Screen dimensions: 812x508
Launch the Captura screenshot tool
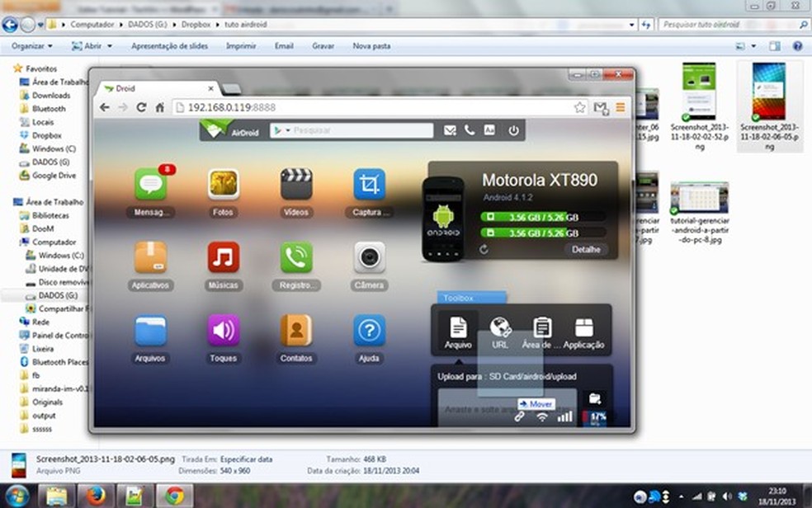pos(369,185)
